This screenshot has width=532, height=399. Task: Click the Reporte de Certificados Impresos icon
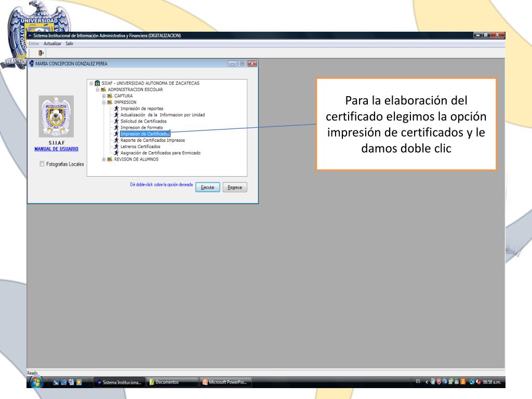(x=116, y=140)
